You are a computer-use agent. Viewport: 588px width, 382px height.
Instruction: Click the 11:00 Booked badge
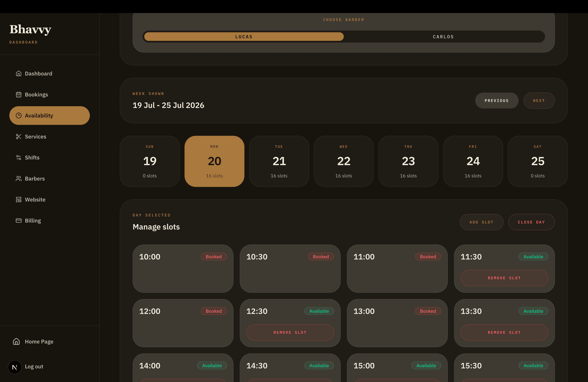[x=428, y=257]
